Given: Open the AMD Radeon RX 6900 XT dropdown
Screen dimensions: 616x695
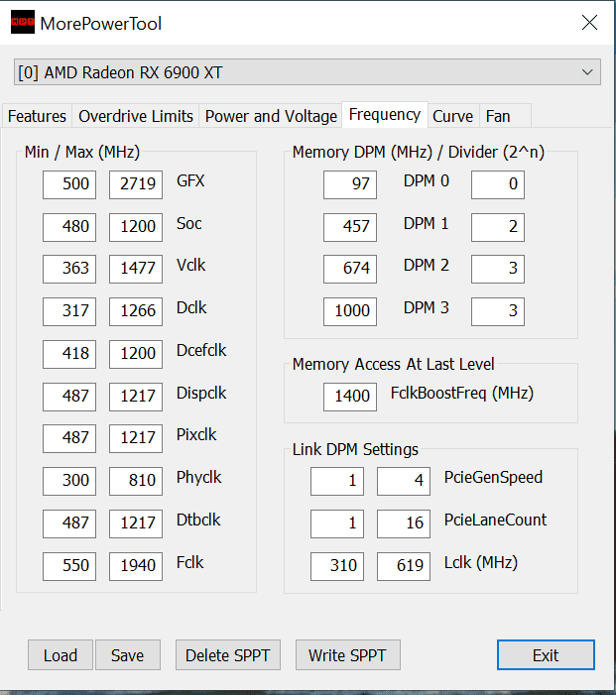Looking at the screenshot, I should click(308, 72).
